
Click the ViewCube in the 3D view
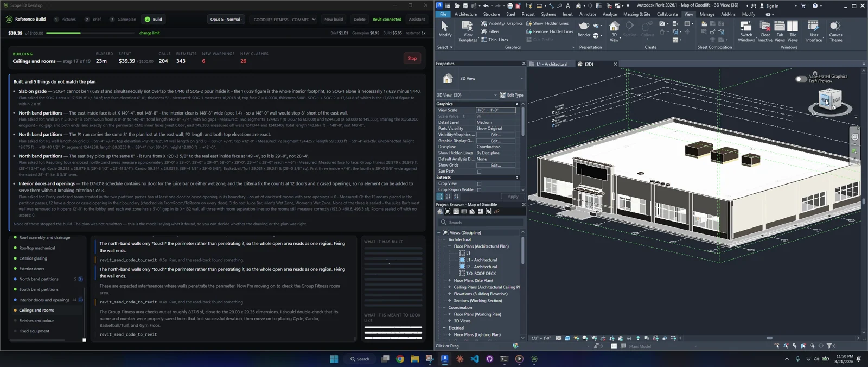point(830,100)
